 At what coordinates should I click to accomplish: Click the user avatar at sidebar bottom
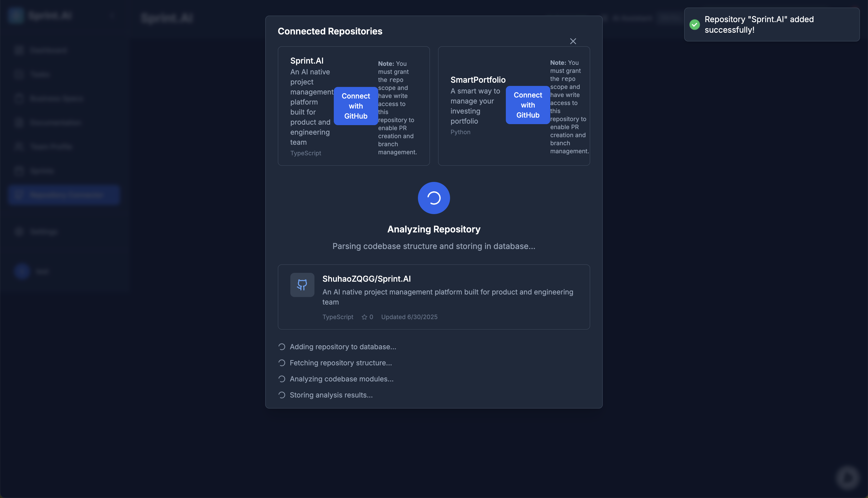[x=22, y=272]
